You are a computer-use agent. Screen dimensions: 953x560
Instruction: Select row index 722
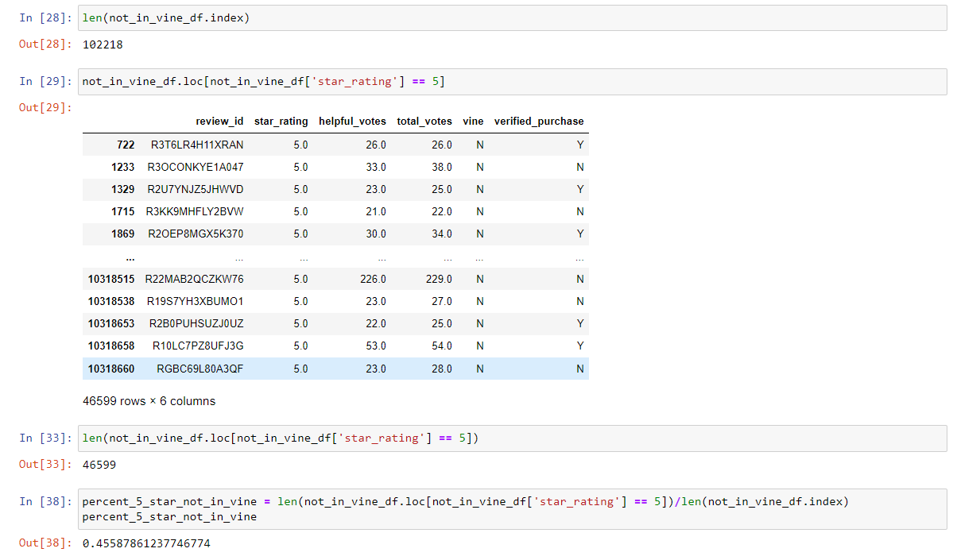tap(126, 145)
